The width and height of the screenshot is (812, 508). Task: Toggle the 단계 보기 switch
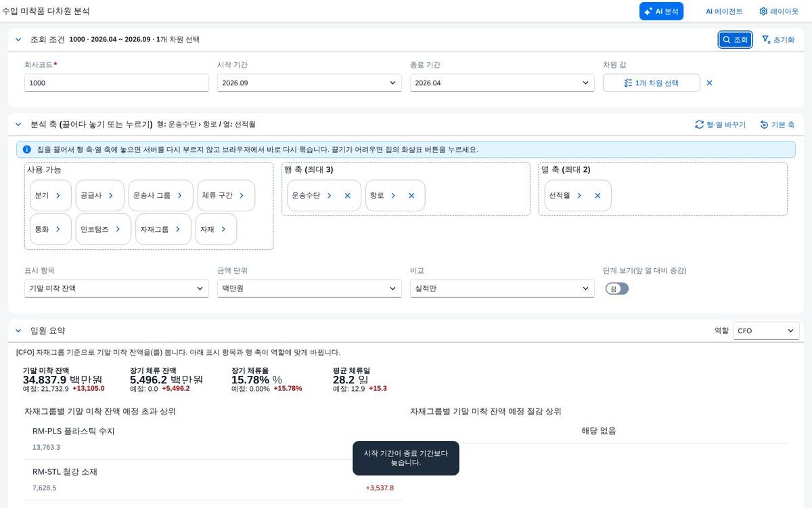(617, 289)
